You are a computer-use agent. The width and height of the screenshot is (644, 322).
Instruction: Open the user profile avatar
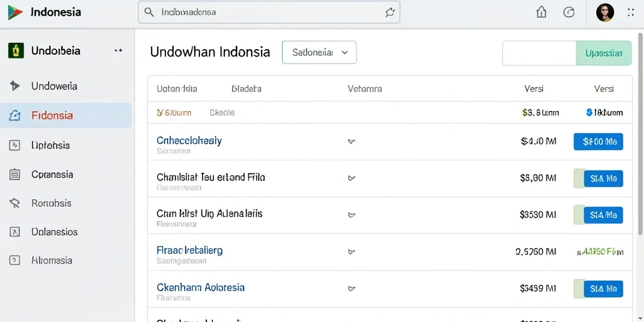click(x=605, y=13)
